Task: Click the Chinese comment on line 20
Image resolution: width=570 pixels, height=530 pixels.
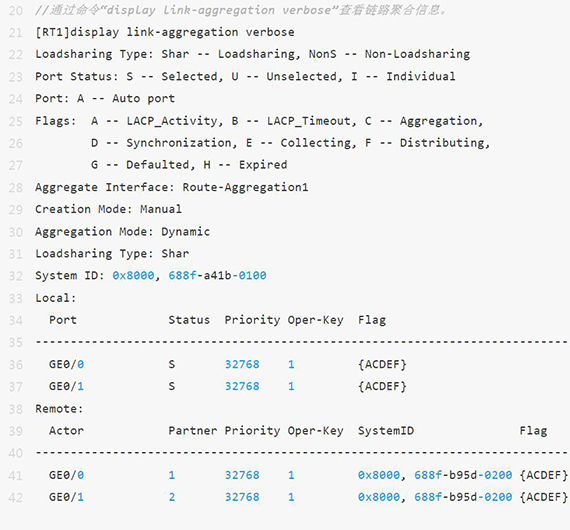Action: 241,10
